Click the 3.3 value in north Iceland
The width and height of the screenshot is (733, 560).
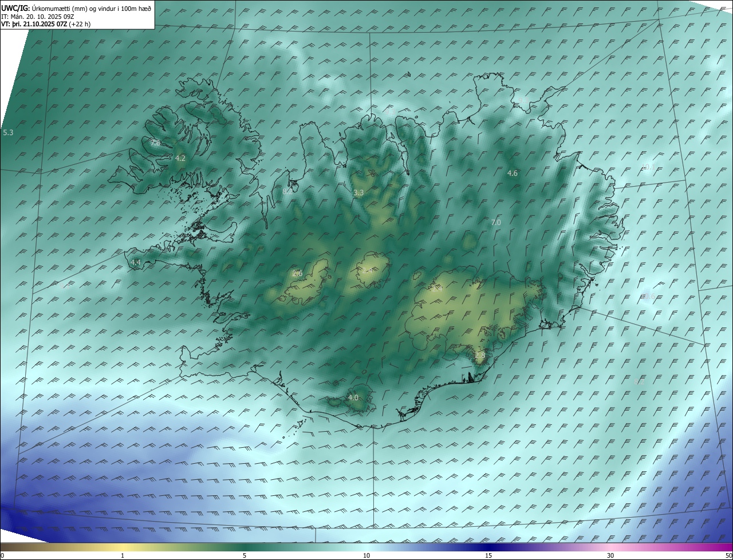(358, 193)
